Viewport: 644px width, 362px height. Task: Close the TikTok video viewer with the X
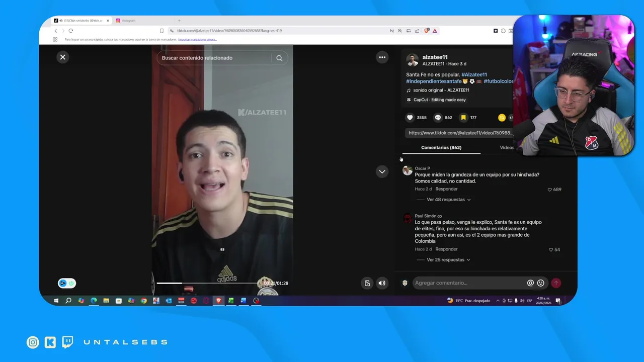tap(63, 57)
